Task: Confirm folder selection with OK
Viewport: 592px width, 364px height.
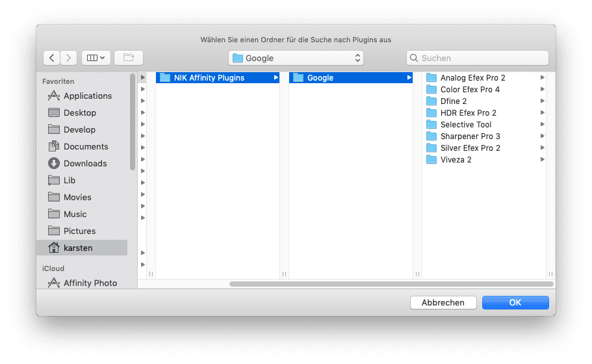Action: click(x=515, y=302)
